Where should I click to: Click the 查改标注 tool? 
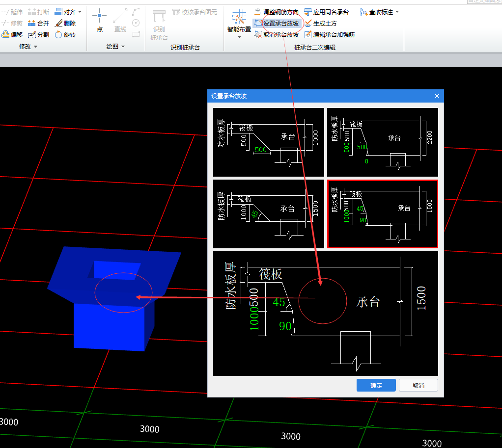(376, 12)
